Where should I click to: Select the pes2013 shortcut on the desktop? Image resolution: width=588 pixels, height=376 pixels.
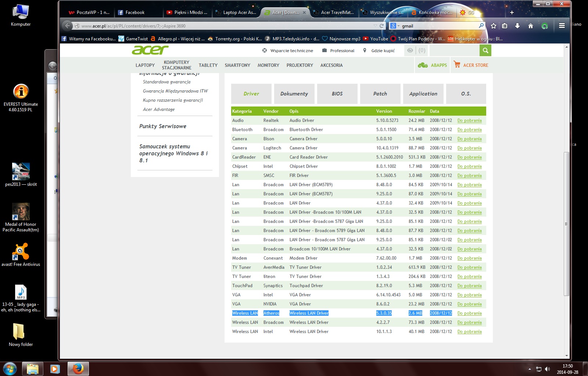21,175
